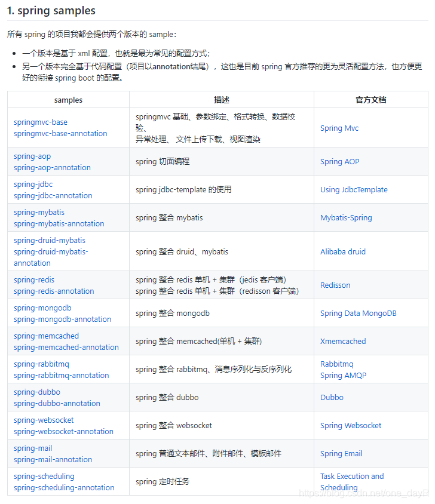The height and width of the screenshot is (504, 435).
Task: Click description 'spring 整合 druid、mybatis'
Action: tap(182, 251)
